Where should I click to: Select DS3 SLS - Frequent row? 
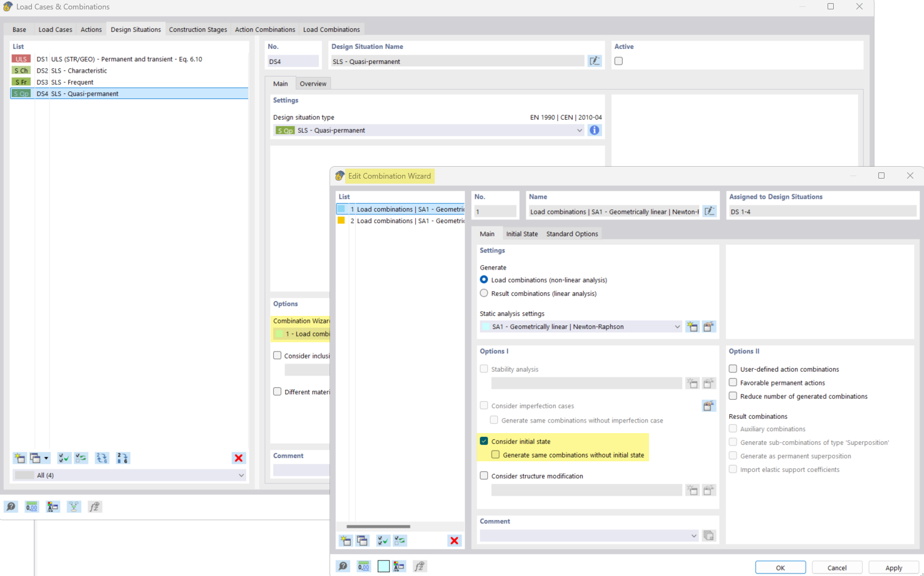130,81
